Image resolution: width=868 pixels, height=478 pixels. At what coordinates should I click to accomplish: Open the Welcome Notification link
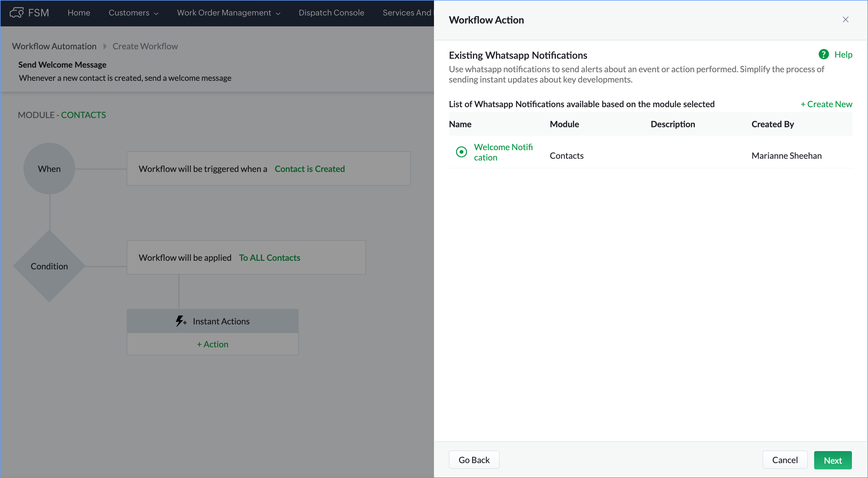tap(503, 152)
